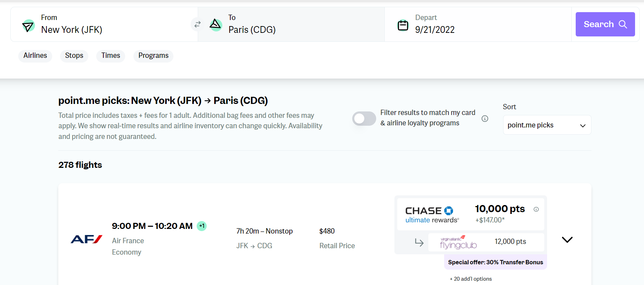This screenshot has width=644, height=285.
Task: Enable filtering results to match my loyalty programs
Action: click(364, 118)
